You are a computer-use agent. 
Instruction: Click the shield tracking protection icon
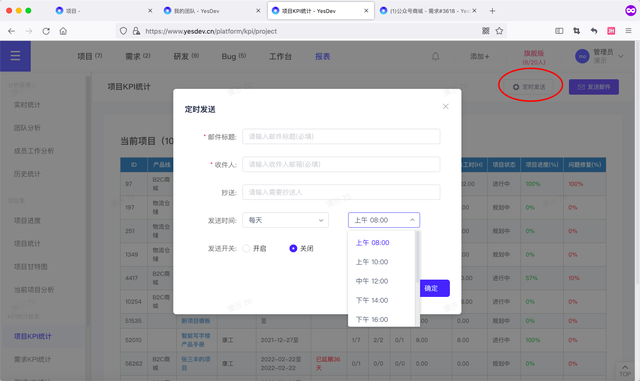pyautogui.click(x=123, y=31)
